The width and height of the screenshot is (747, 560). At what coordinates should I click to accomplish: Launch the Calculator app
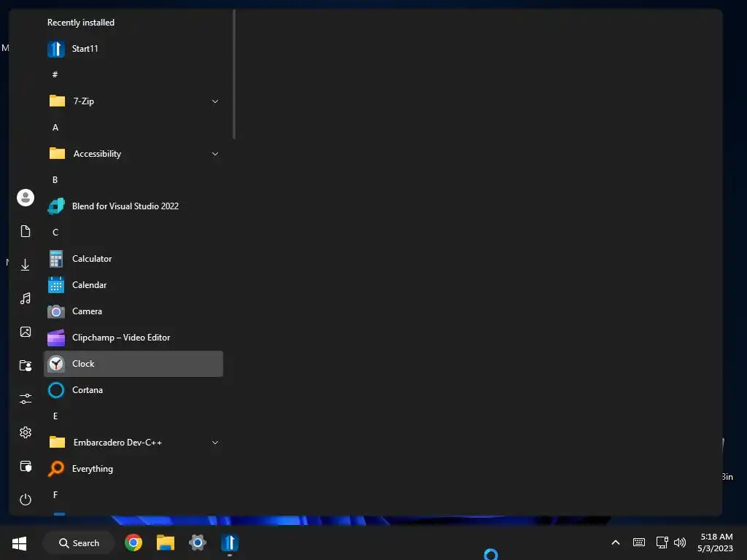pos(133,259)
